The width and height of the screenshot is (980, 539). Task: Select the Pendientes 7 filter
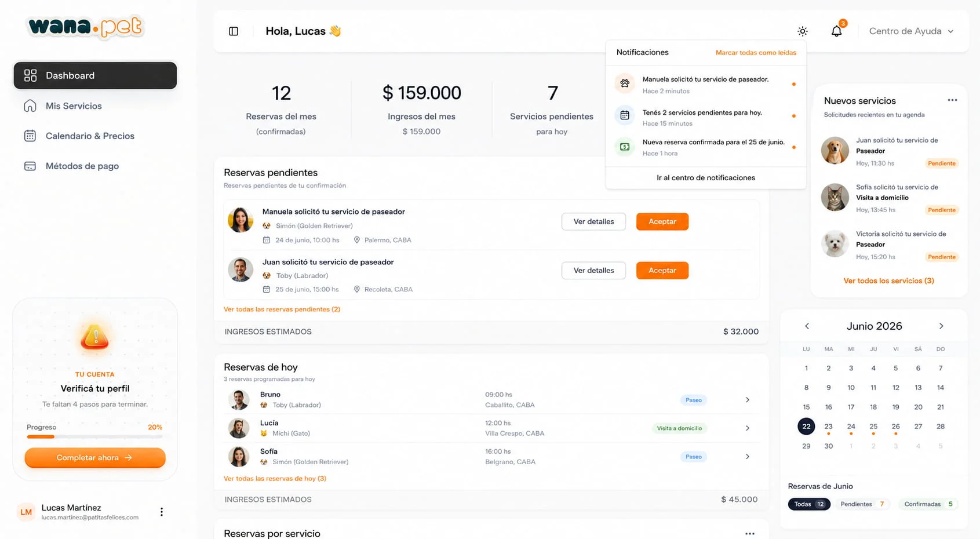862,504
